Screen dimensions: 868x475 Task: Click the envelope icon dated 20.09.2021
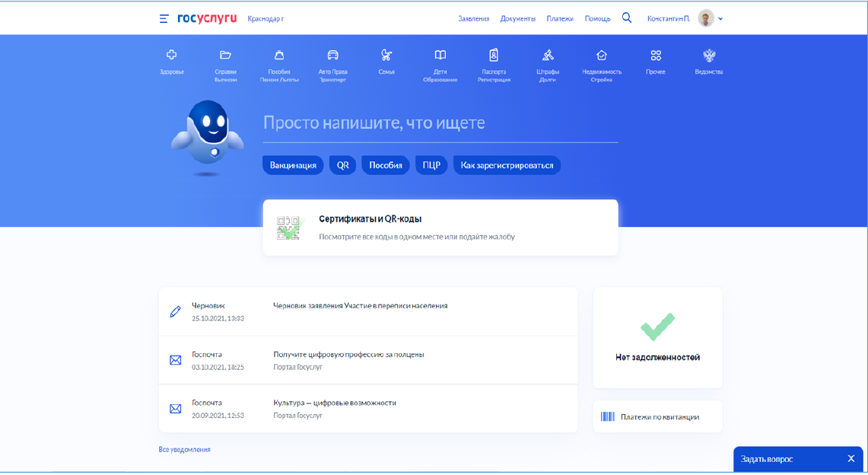pos(176,409)
